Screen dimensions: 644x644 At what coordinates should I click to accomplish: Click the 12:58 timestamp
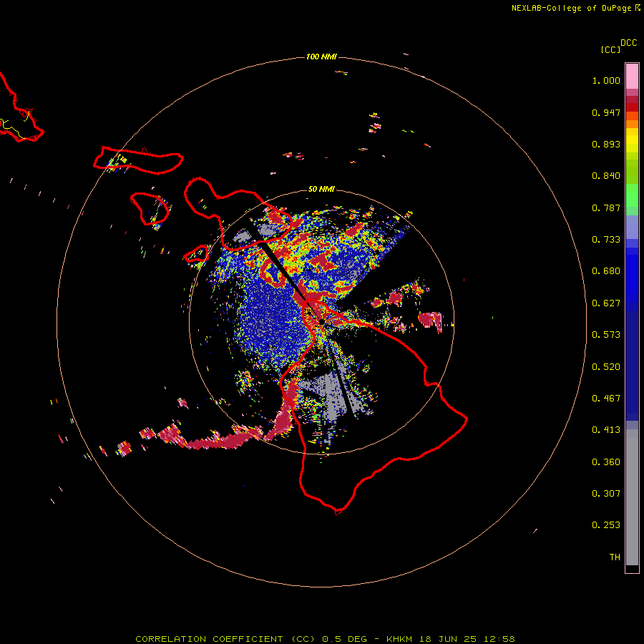tap(499, 639)
